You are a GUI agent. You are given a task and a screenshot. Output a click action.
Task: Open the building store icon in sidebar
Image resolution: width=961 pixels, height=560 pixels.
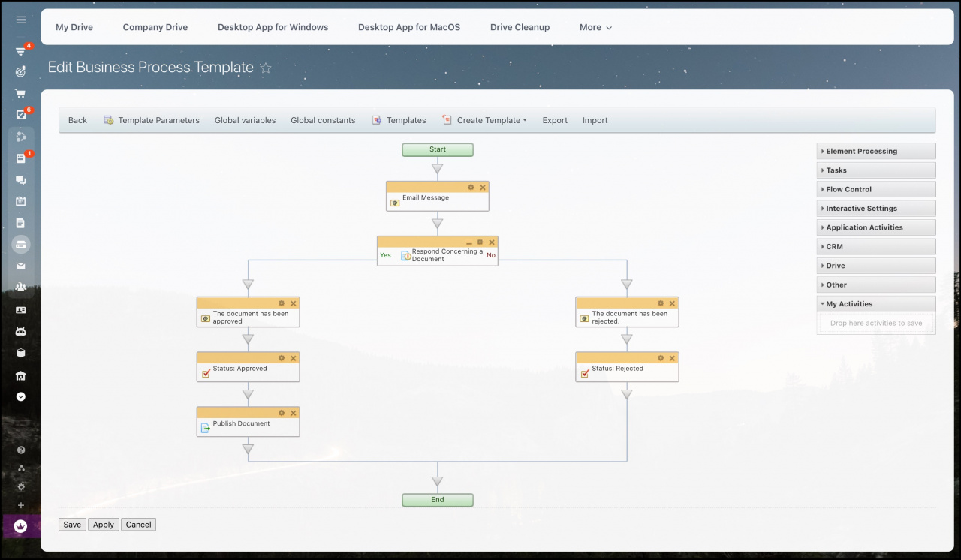click(21, 375)
